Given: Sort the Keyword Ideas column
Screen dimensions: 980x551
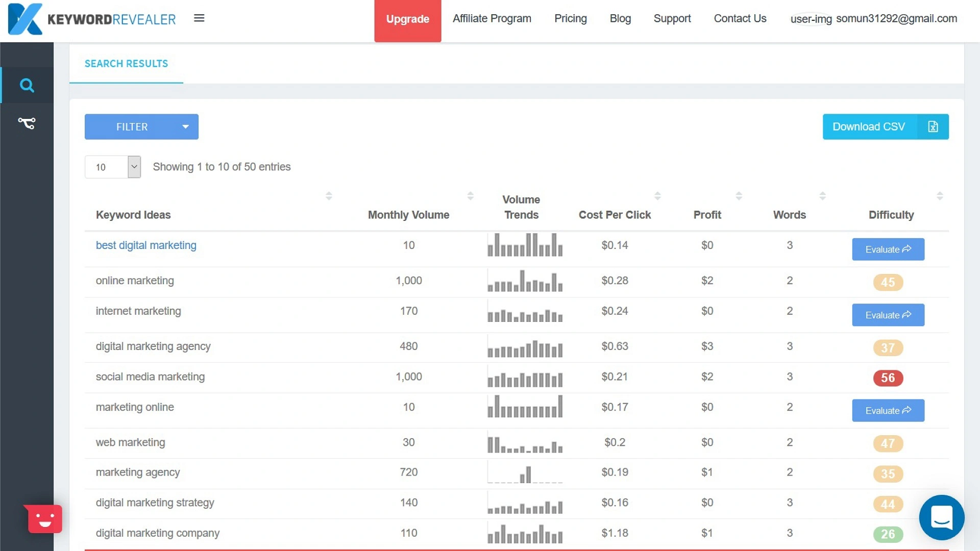Looking at the screenshot, I should (x=329, y=196).
